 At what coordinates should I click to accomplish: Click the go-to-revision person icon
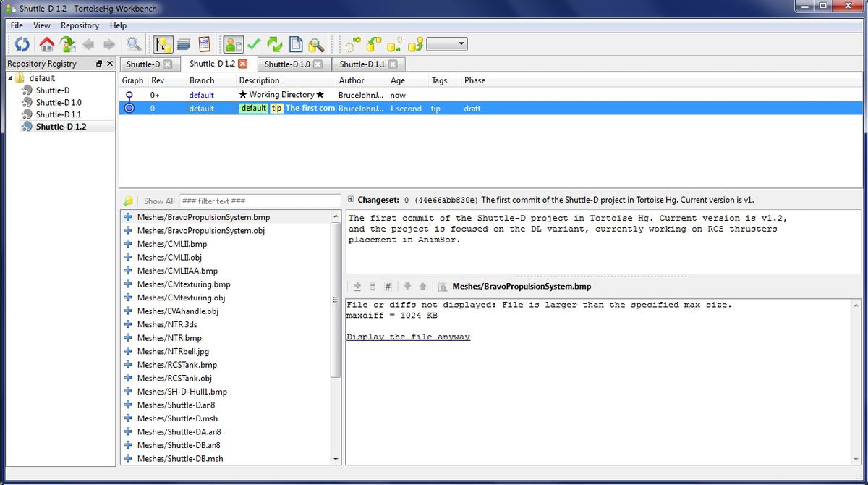(68, 44)
